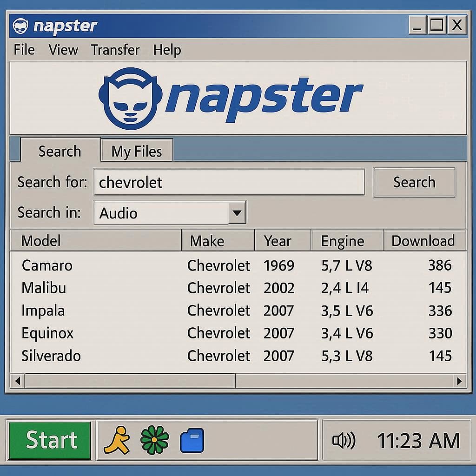Viewport: 476px width, 476px height.
Task: Click the horizontal scrollbar left arrow
Action: 18,381
